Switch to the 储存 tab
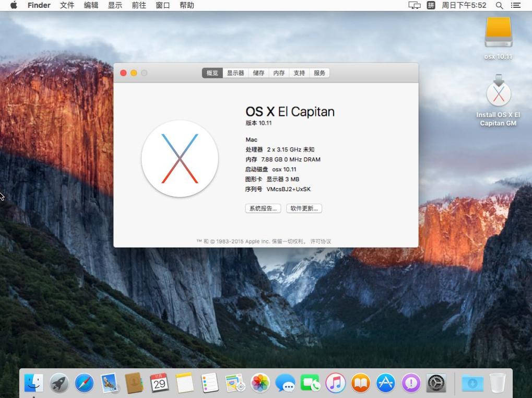 (258, 73)
